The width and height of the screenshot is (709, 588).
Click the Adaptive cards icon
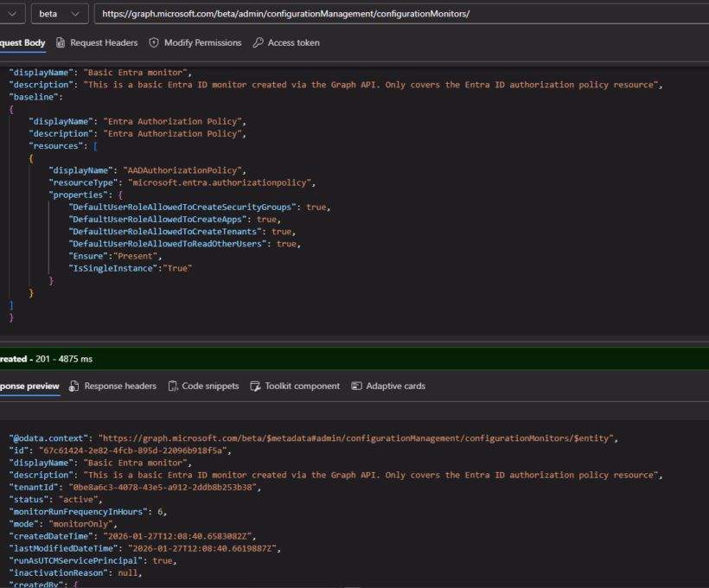[x=356, y=386]
